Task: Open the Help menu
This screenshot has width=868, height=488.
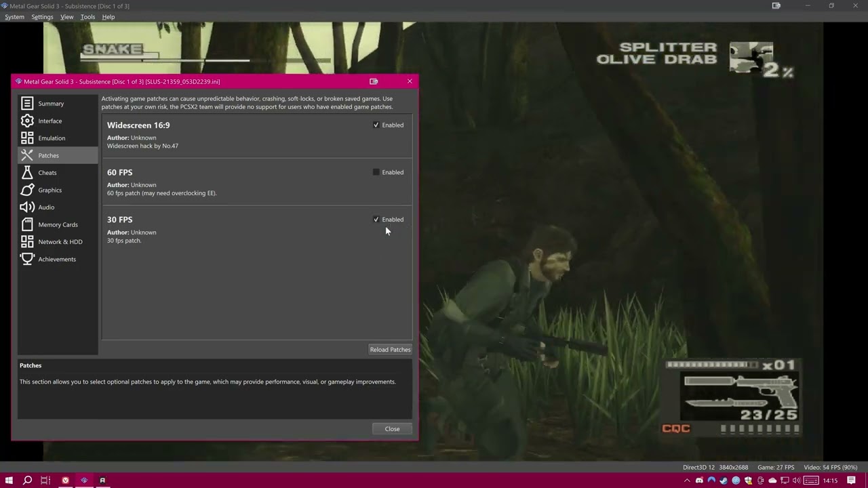Action: [x=108, y=17]
